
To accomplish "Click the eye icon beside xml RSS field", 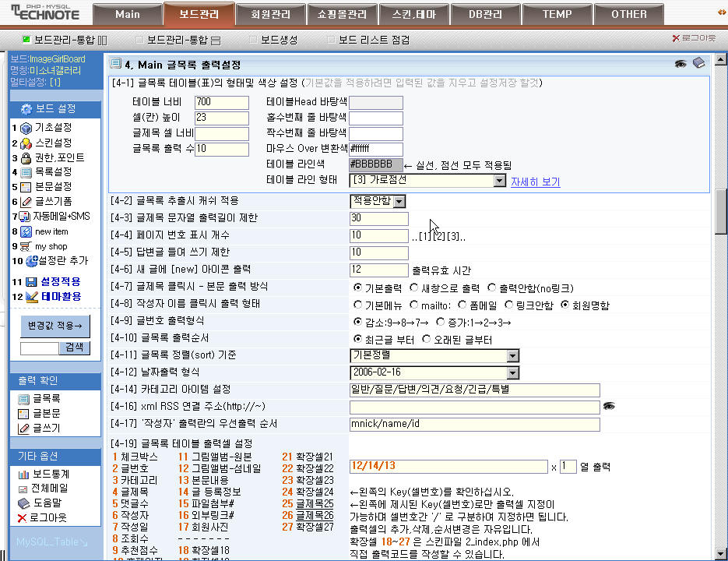I will [x=609, y=406].
